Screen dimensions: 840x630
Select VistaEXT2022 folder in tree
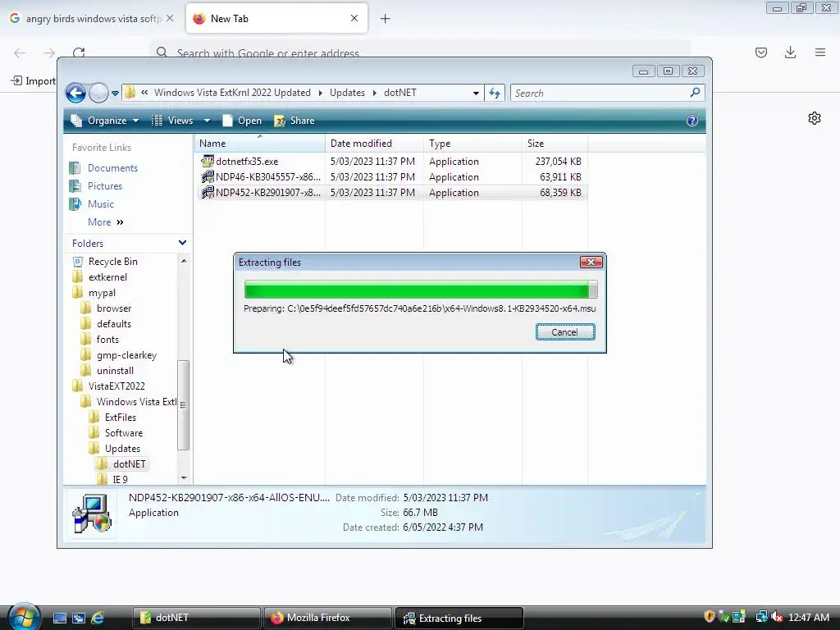(116, 386)
